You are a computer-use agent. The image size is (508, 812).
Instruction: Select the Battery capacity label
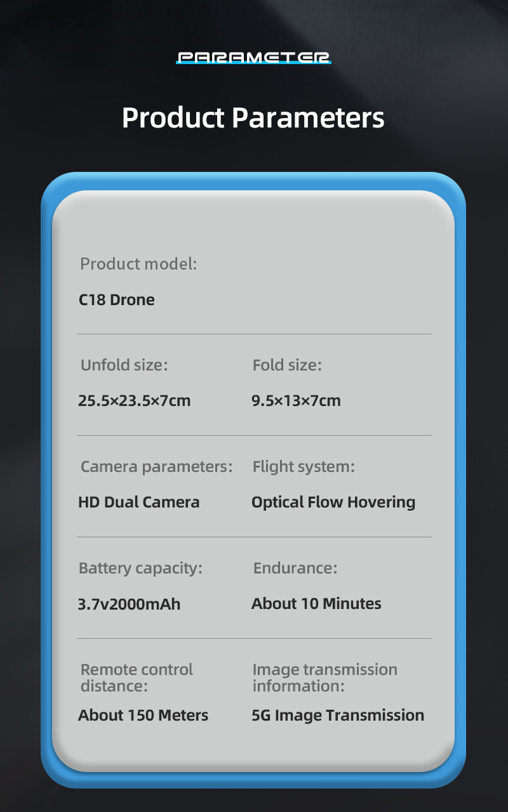[140, 568]
